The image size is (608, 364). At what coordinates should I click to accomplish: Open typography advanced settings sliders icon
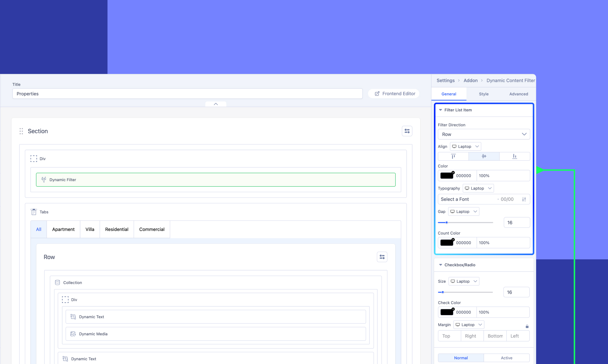pos(524,199)
